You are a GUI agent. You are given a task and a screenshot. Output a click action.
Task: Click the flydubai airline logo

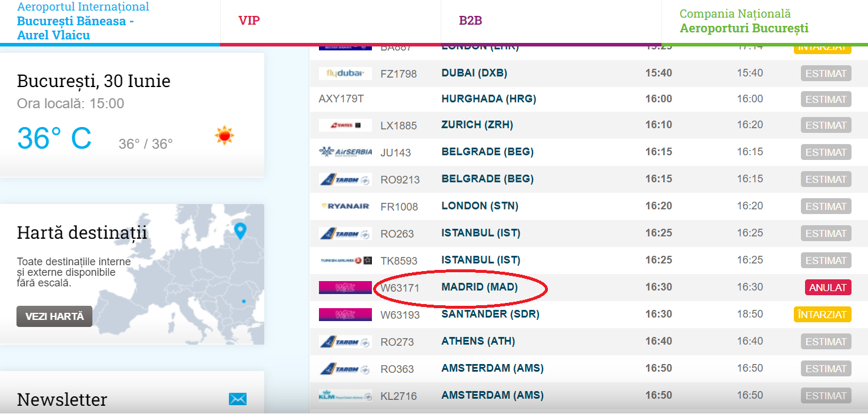pyautogui.click(x=345, y=74)
